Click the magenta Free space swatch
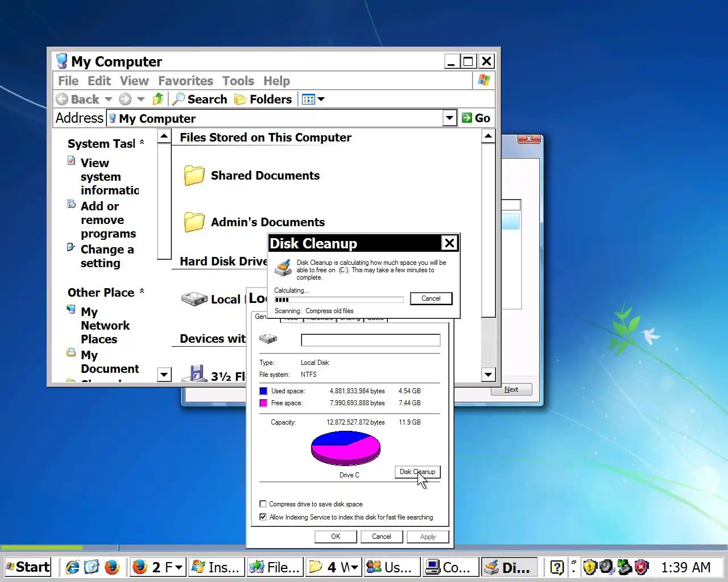 click(263, 403)
